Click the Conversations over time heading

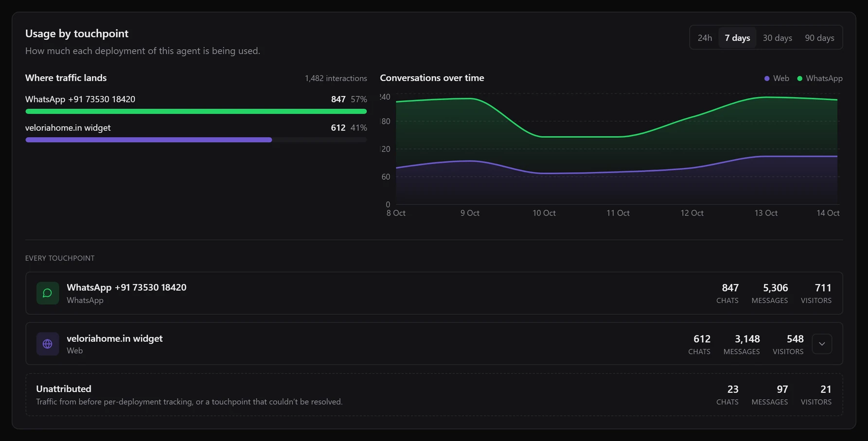pyautogui.click(x=432, y=78)
